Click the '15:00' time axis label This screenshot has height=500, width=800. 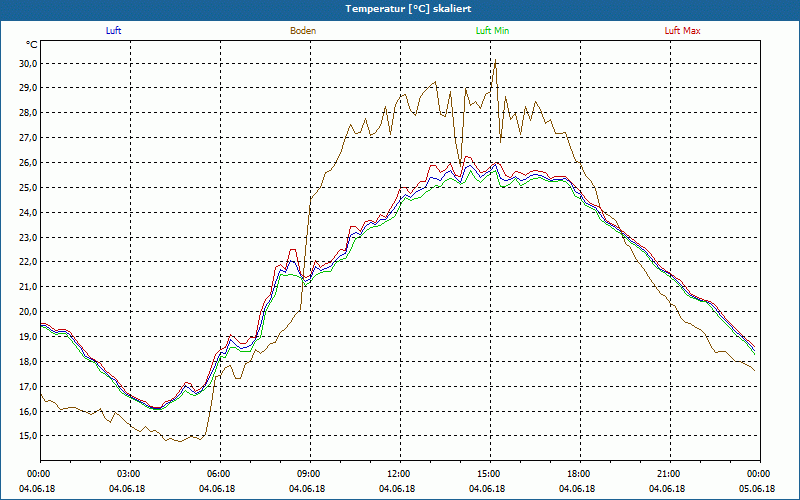[x=487, y=474]
